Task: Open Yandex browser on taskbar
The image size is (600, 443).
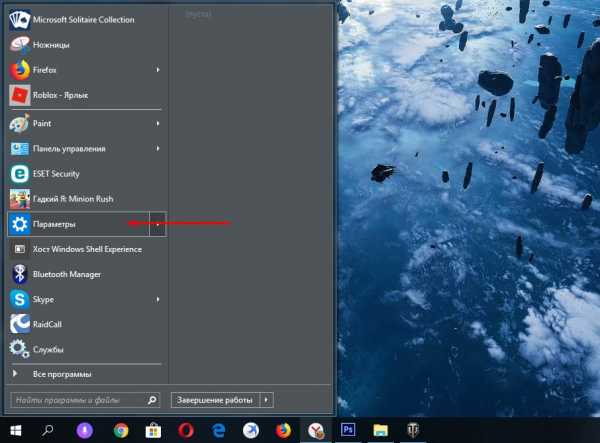Action: (x=316, y=431)
